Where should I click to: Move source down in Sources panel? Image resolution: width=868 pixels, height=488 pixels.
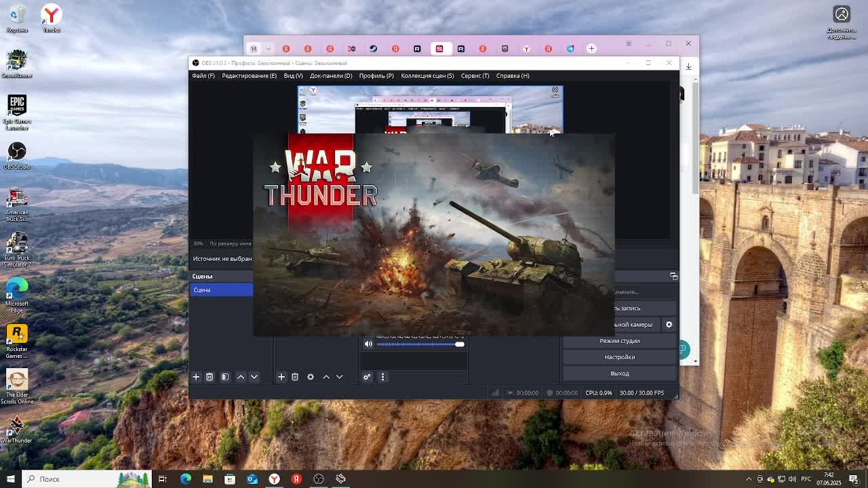[x=340, y=377]
